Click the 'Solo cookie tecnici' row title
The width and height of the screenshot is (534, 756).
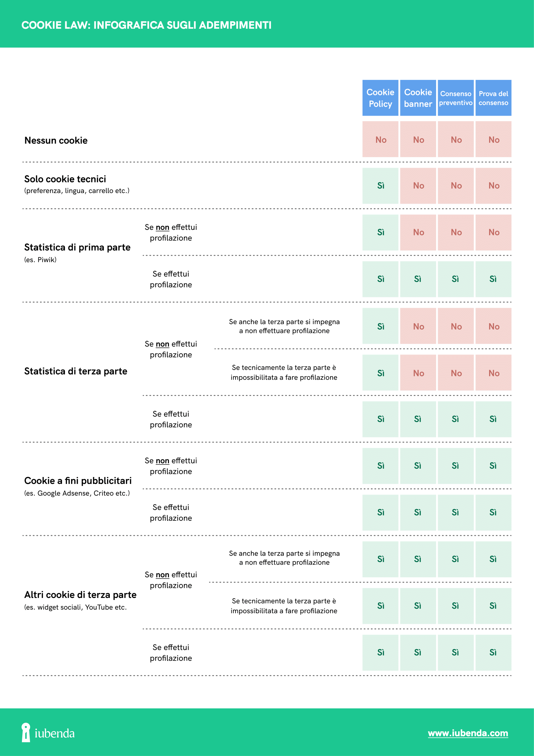pos(65,179)
